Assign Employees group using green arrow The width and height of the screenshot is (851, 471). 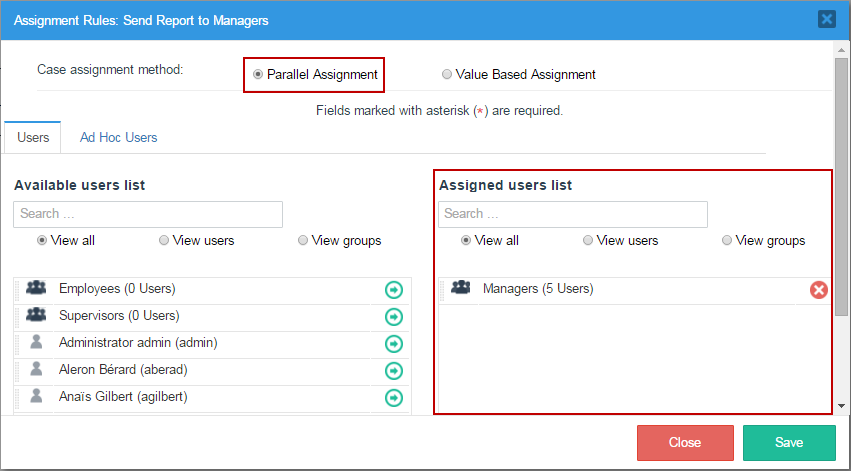click(x=394, y=290)
